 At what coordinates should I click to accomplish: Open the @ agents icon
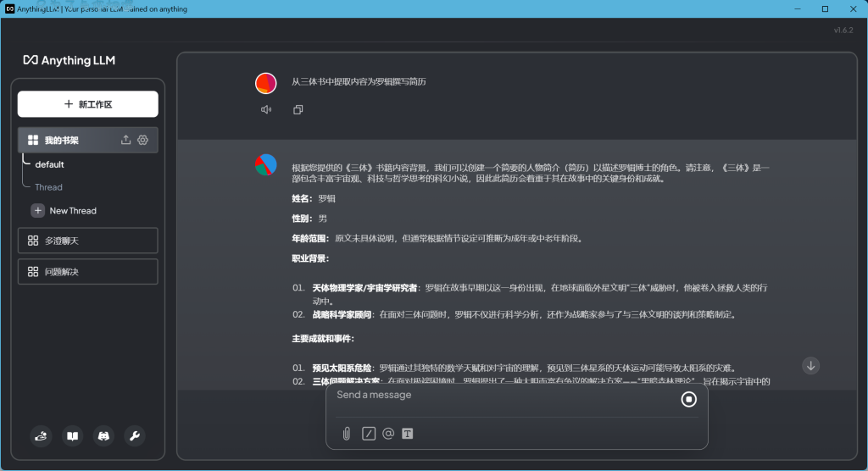pyautogui.click(x=388, y=434)
